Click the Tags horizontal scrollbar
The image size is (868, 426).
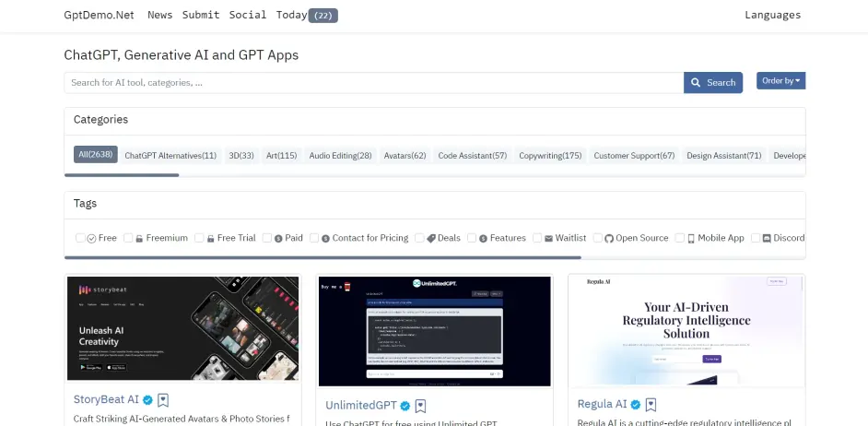(x=323, y=257)
